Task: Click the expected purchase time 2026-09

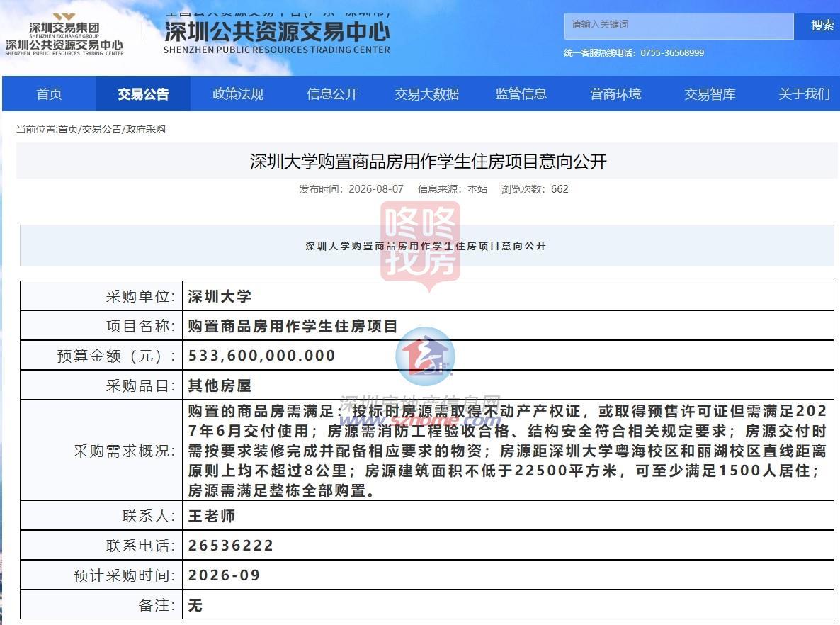Action: click(224, 575)
